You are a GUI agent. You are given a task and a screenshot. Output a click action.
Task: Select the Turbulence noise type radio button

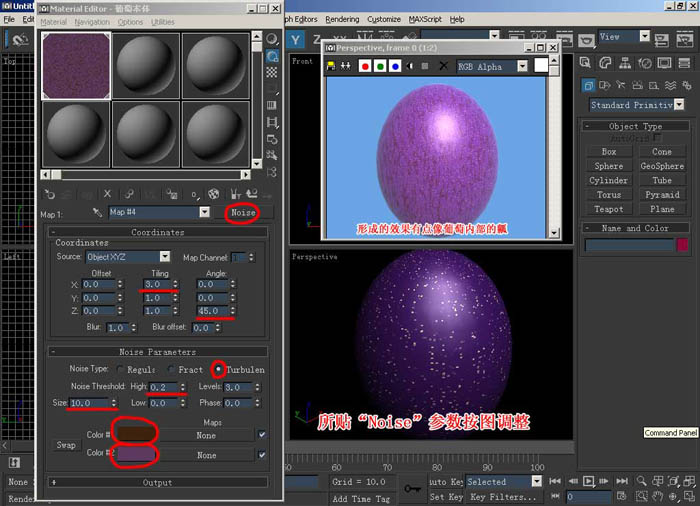[218, 369]
